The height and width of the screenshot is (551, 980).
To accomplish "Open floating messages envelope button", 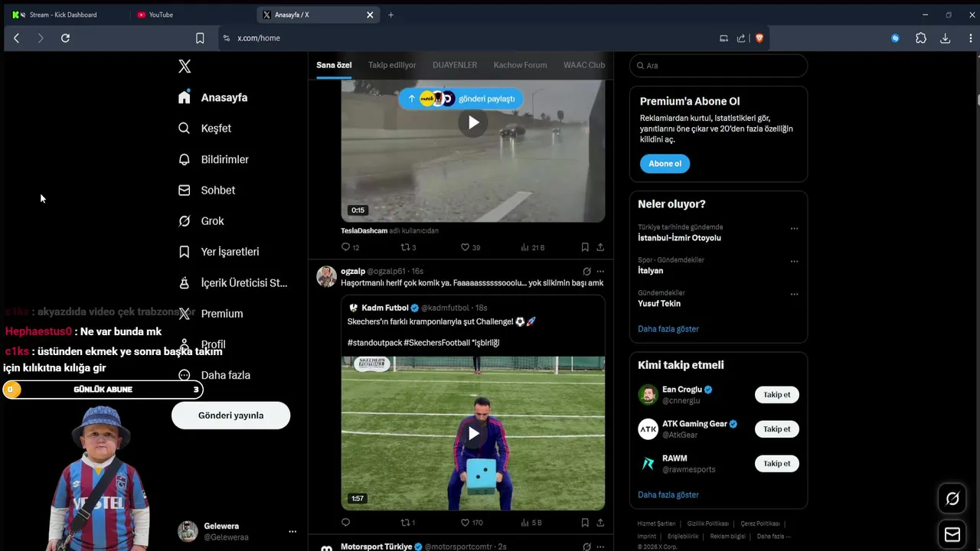I will (952, 534).
